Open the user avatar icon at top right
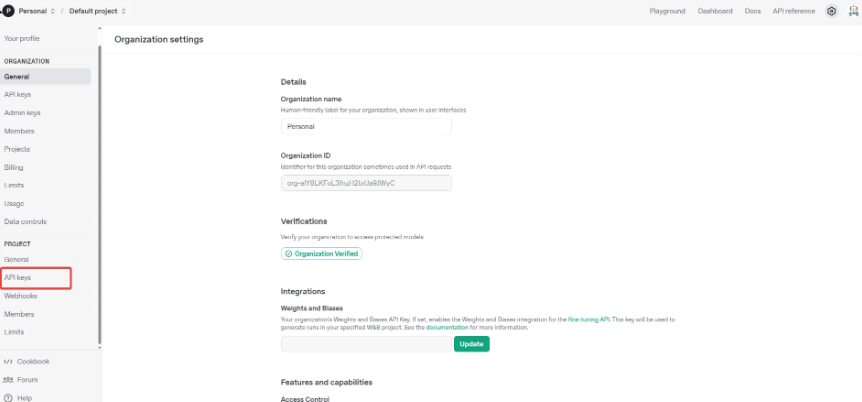Viewport: 862px width, 402px height. [853, 11]
